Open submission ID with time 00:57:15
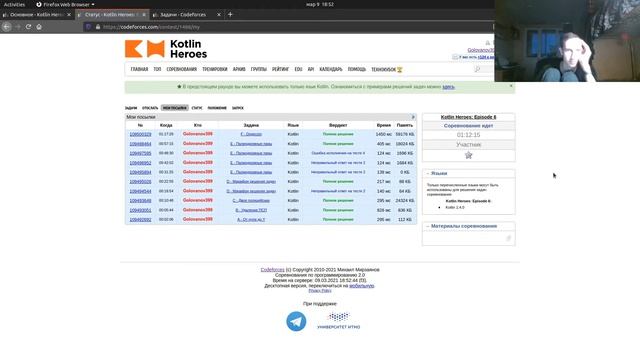 (x=140, y=144)
